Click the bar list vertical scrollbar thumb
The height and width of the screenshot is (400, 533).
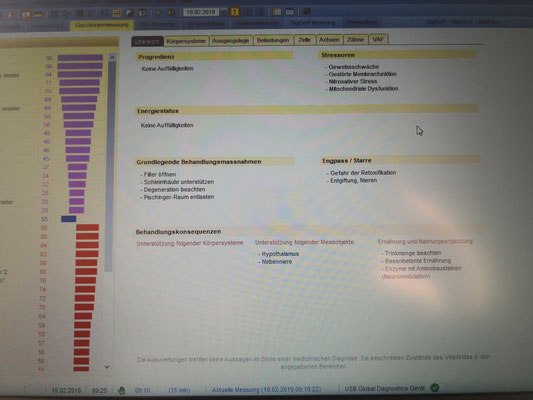(x=111, y=167)
